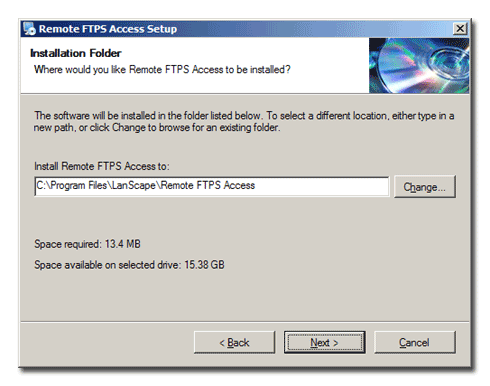The height and width of the screenshot is (386, 490).
Task: Click the setup installer icon in title bar
Action: point(29,29)
